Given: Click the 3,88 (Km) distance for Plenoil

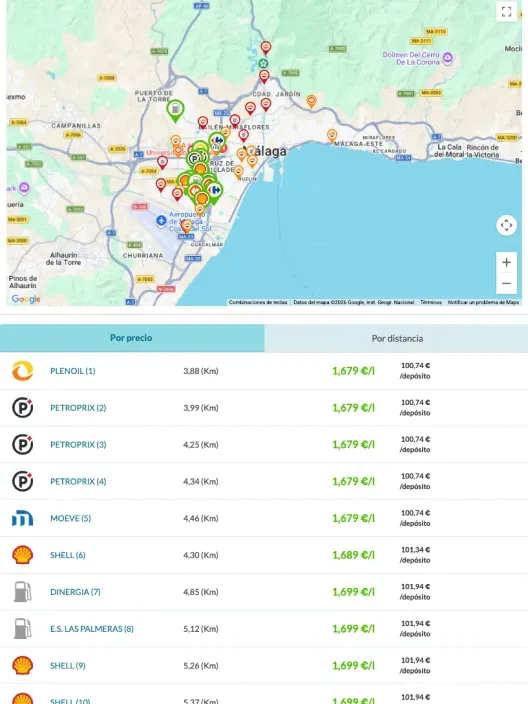Looking at the screenshot, I should [x=201, y=371].
